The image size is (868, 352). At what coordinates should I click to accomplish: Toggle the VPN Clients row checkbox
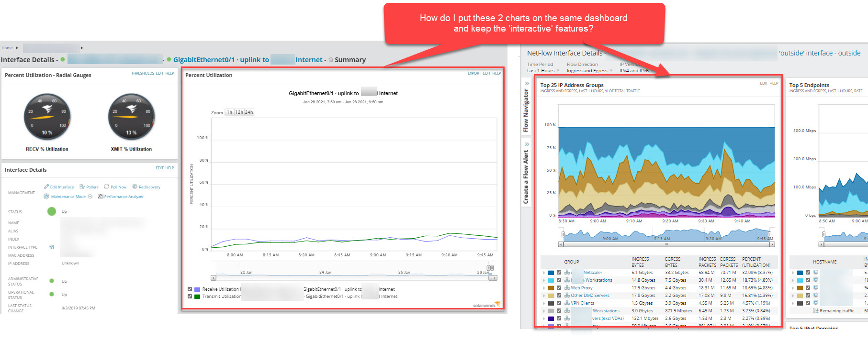[559, 303]
